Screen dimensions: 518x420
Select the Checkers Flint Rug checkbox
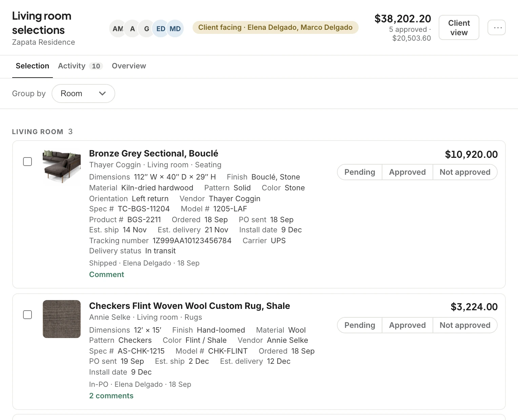(x=27, y=315)
